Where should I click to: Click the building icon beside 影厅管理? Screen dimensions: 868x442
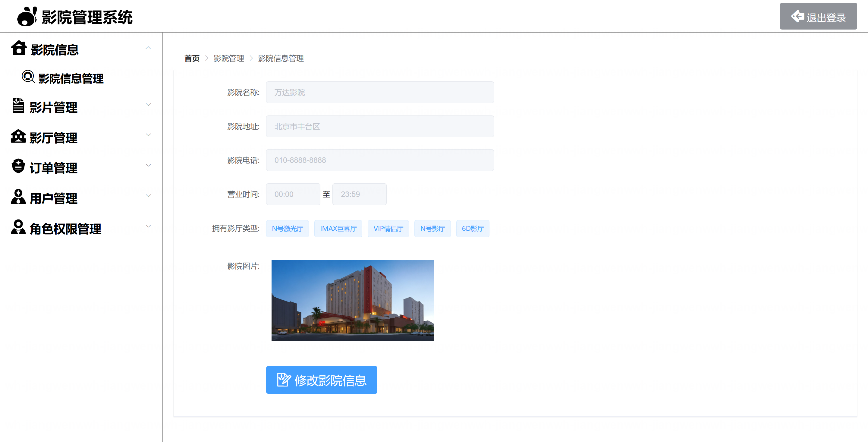coord(18,136)
